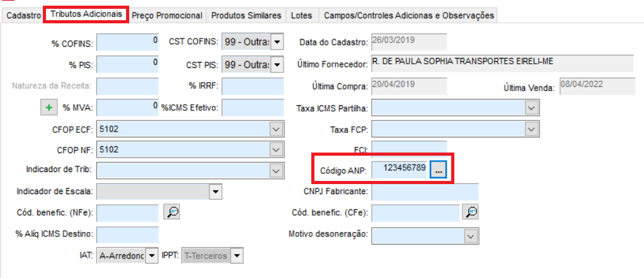Expand the IAT A-Arredondamento dropdown
The width and height of the screenshot is (644, 278).
pos(151,256)
